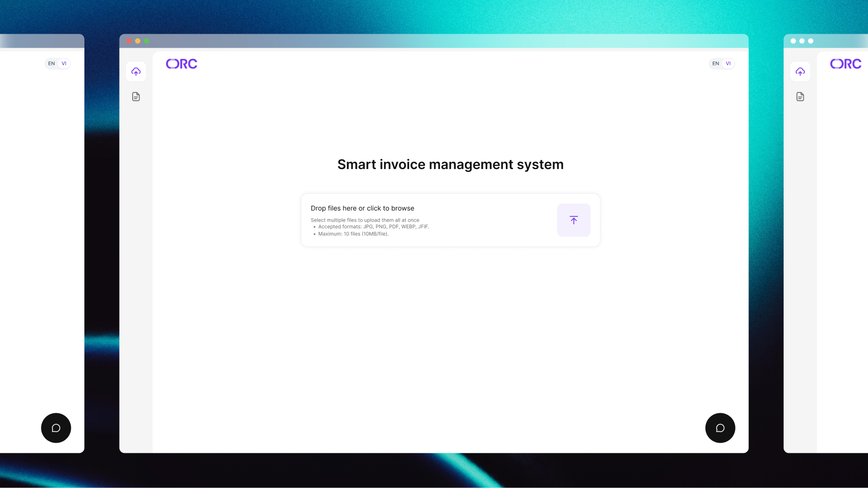Close the center window with the red dot
Screen dimensions: 868x488
129,41
